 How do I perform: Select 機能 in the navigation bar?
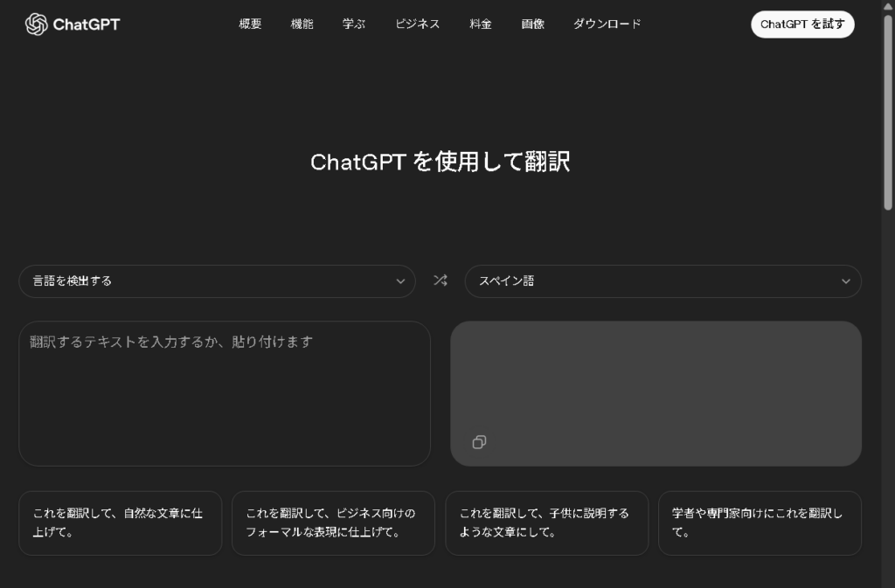point(302,24)
